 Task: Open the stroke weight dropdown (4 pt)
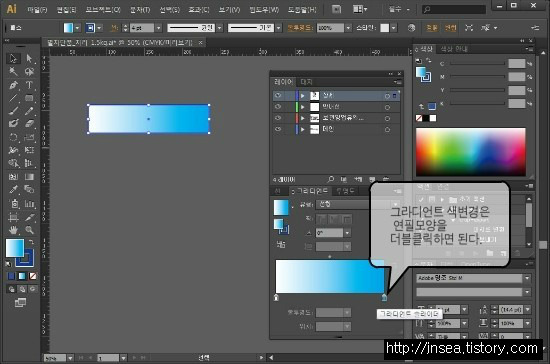coord(159,28)
